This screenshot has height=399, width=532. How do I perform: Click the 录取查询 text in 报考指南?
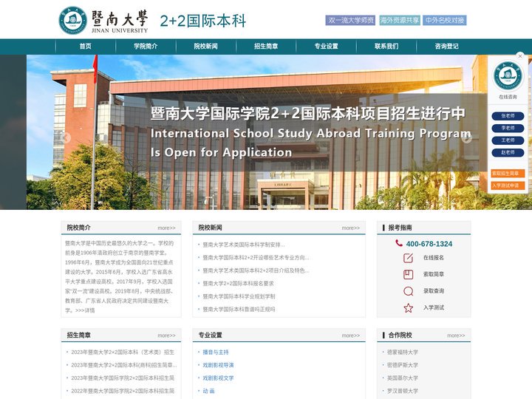pos(433,291)
